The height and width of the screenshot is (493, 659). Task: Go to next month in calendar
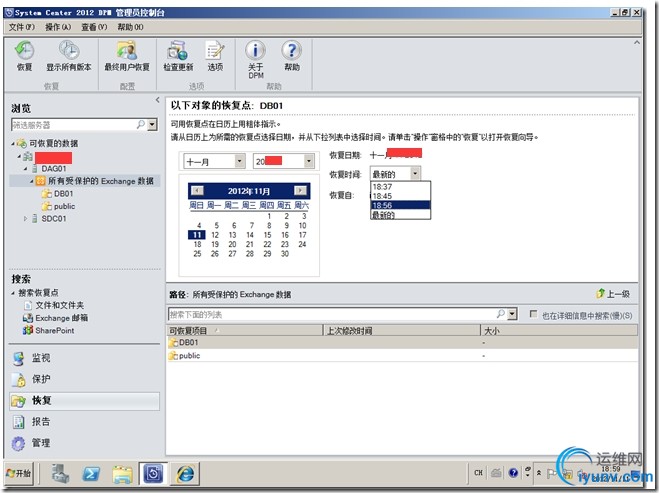[300, 190]
